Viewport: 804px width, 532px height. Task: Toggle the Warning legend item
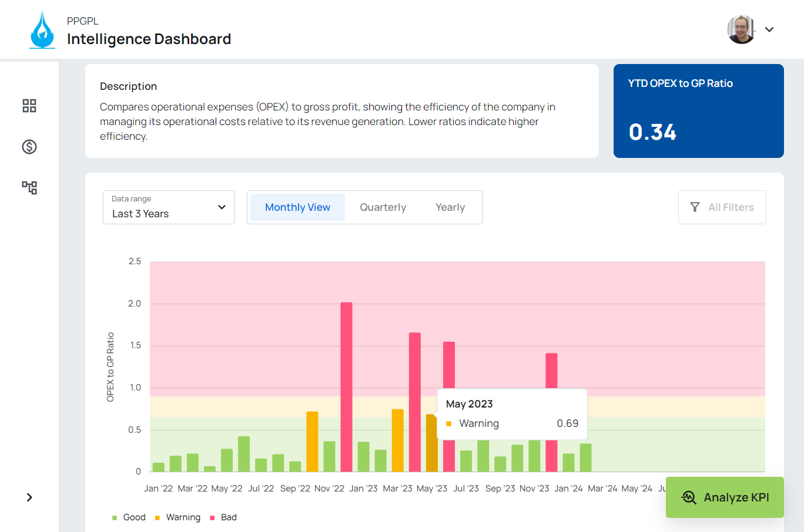tap(177, 517)
